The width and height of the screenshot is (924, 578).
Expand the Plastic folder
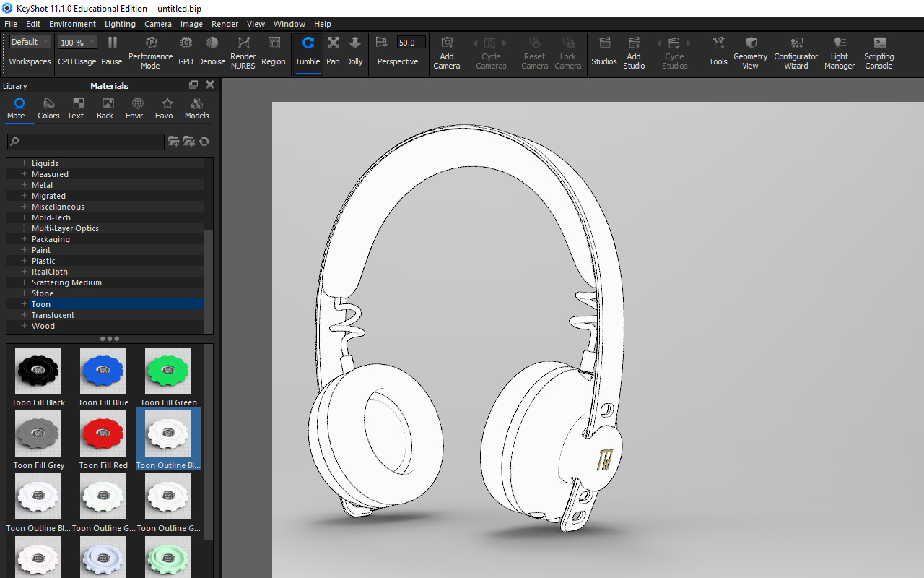(24, 261)
